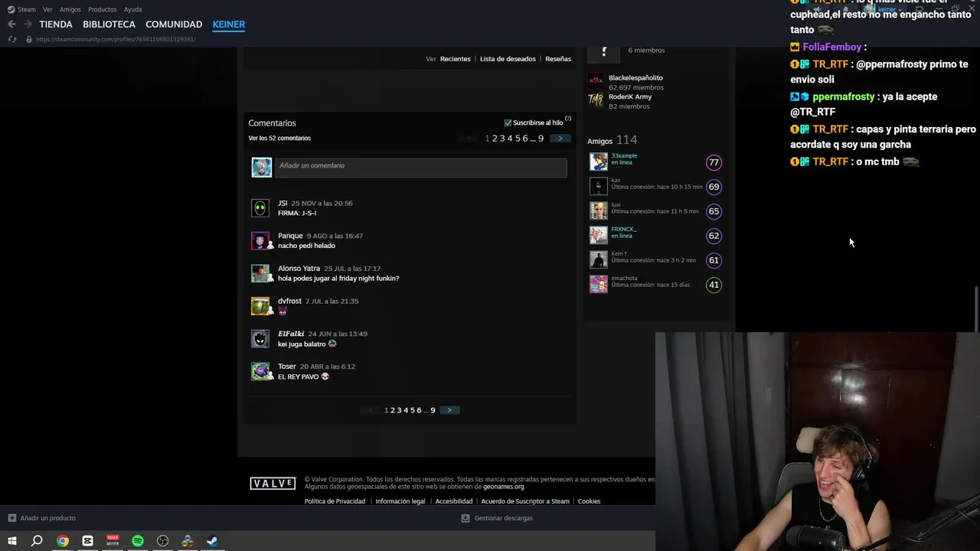Open Panque commenter name link
The image size is (980, 551).
point(290,236)
